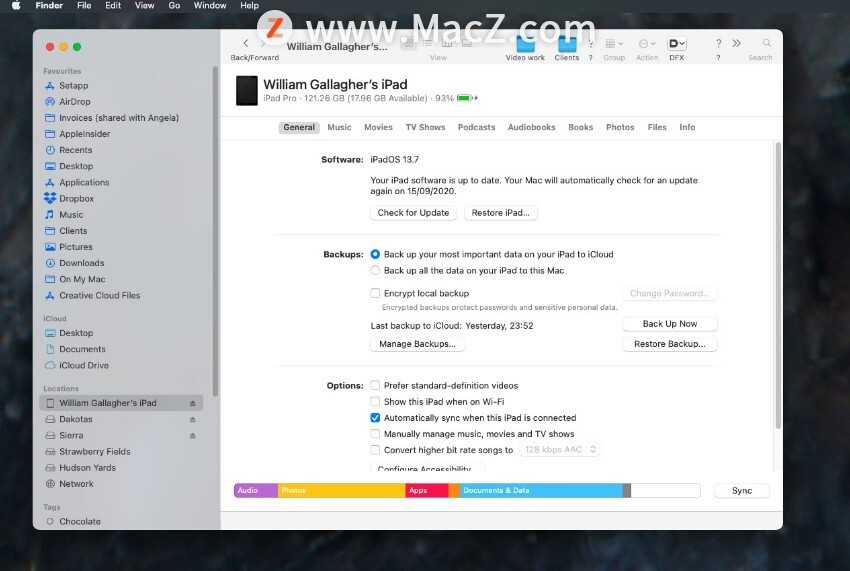
Task: Switch to the Books tab
Action: [x=581, y=127]
